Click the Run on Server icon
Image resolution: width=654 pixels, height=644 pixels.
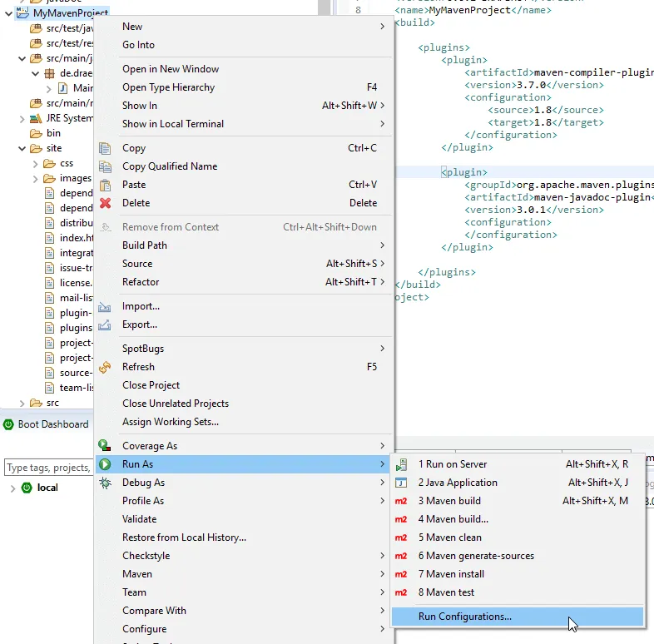401,464
